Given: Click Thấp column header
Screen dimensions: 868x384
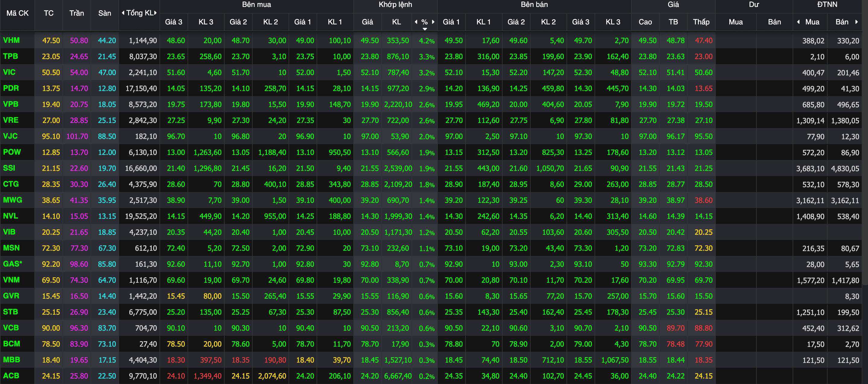Looking at the screenshot, I should [701, 22].
